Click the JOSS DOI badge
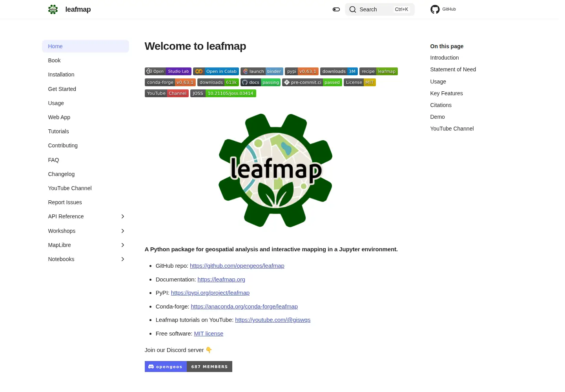 click(223, 93)
